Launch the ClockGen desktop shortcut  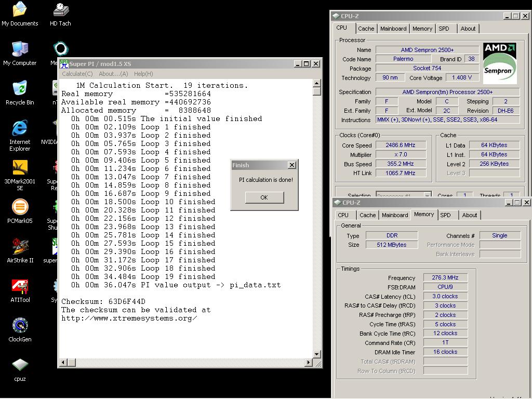(20, 329)
